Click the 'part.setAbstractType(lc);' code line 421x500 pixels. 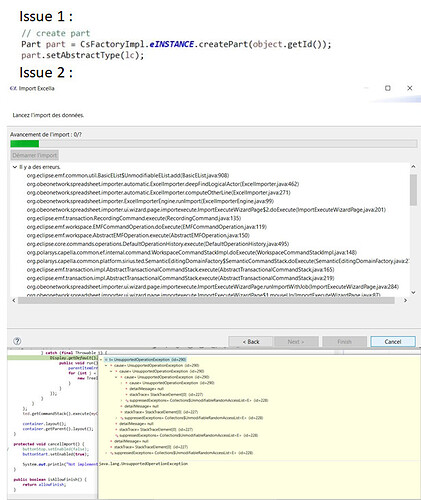(x=83, y=55)
